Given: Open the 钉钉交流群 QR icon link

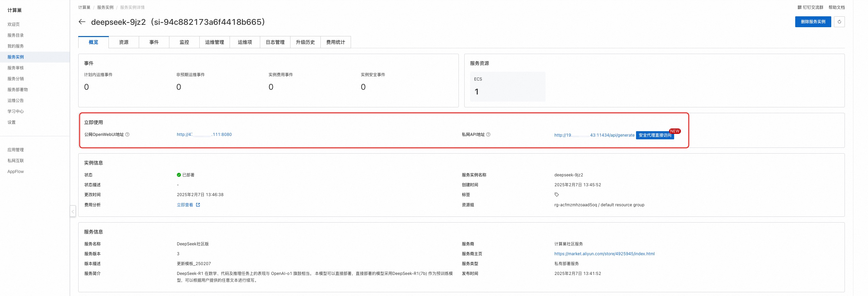Looking at the screenshot, I should (x=810, y=7).
